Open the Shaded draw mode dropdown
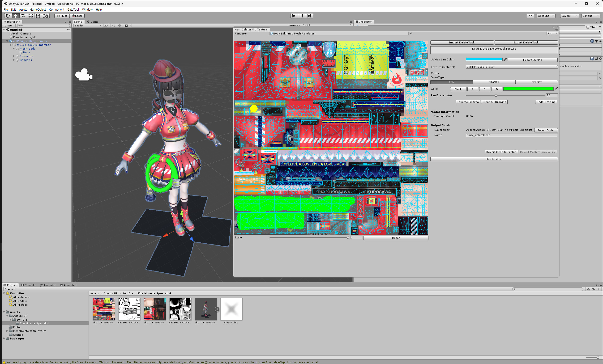 coord(87,25)
